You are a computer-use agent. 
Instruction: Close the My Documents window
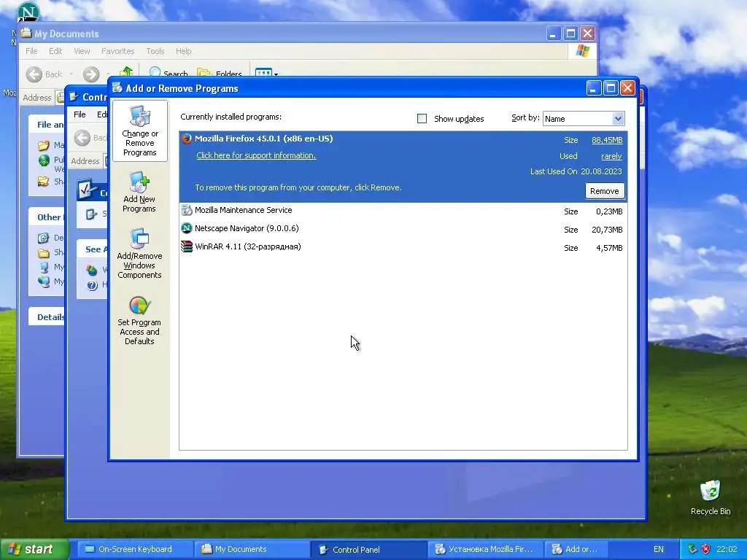(x=588, y=34)
